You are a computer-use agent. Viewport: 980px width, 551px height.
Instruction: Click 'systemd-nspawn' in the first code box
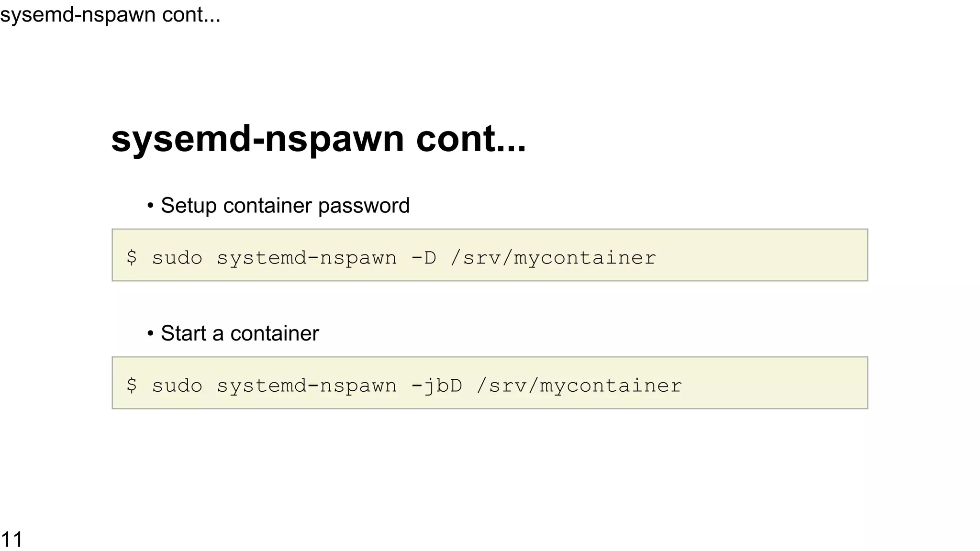[307, 258]
